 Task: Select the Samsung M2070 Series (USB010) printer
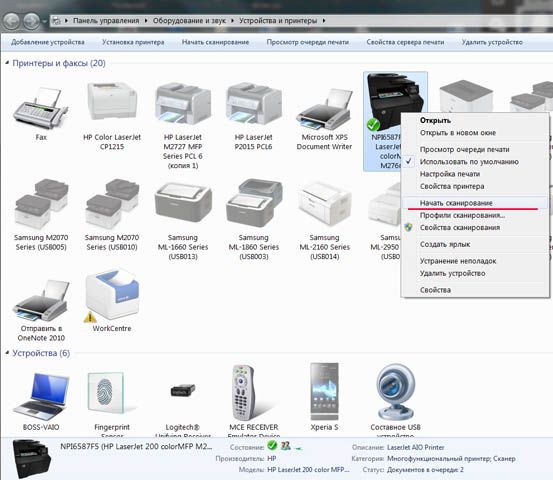pyautogui.click(x=112, y=205)
